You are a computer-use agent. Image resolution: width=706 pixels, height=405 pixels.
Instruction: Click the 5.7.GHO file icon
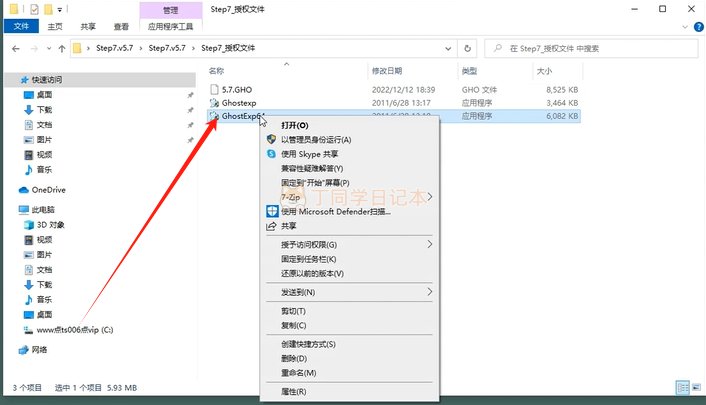pos(213,88)
